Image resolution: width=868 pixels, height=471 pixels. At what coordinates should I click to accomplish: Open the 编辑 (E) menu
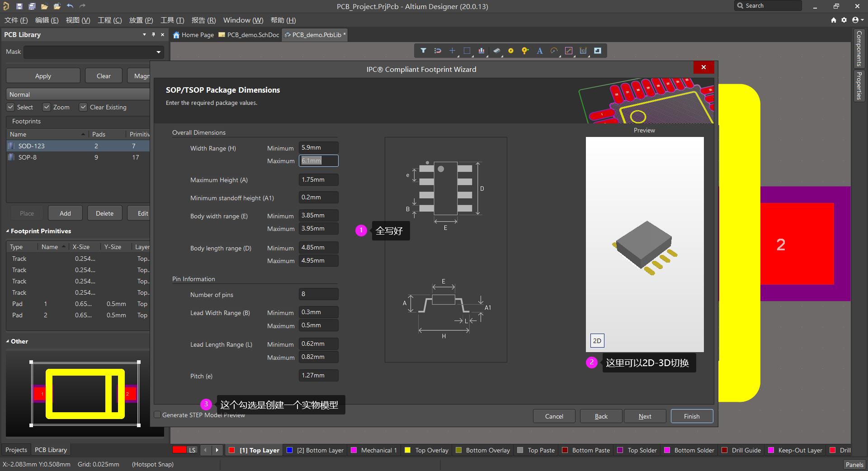[x=47, y=20]
